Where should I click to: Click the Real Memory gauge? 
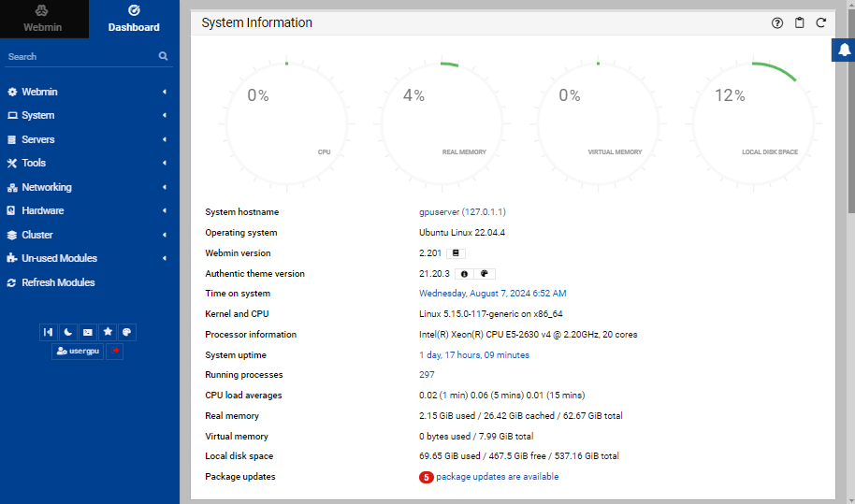442,123
